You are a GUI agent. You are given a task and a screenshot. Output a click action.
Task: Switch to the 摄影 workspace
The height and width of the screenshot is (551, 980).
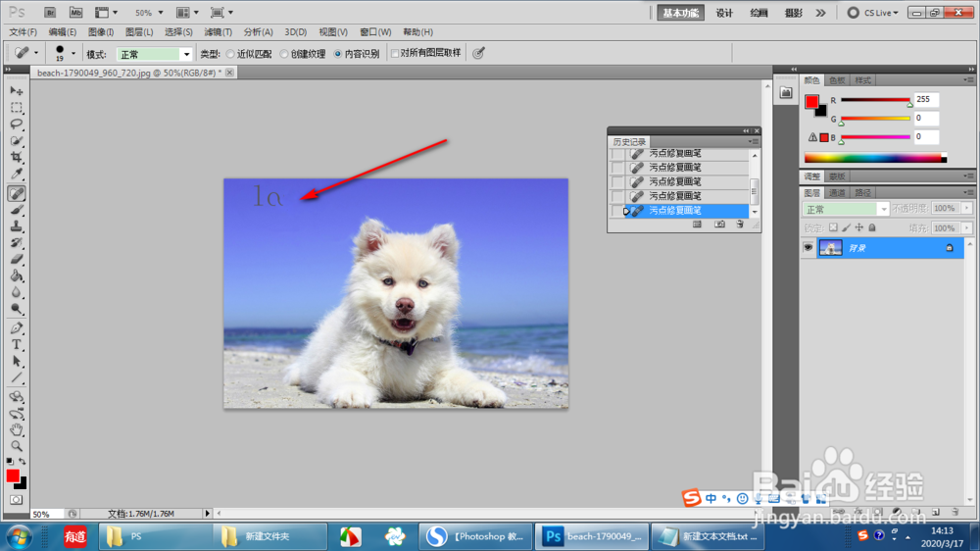794,13
